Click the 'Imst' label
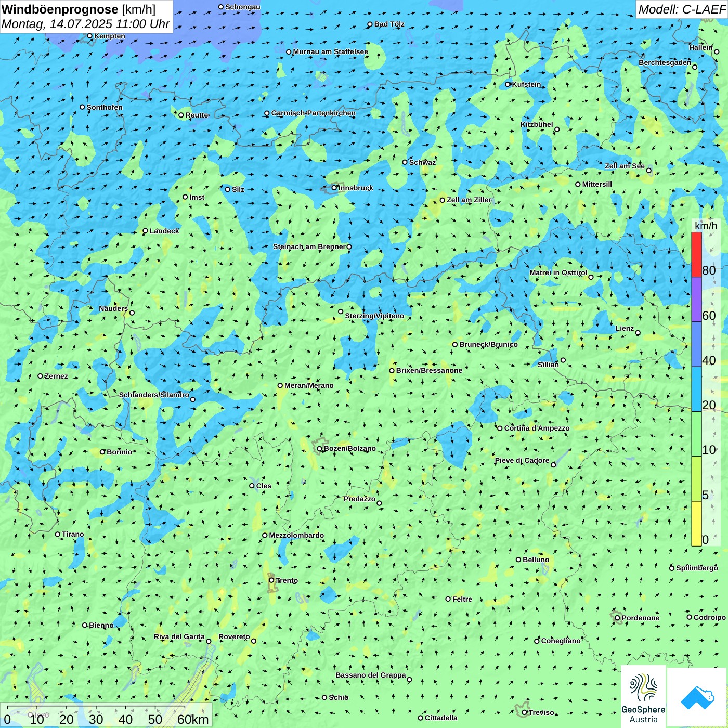728x728 pixels. [x=197, y=197]
